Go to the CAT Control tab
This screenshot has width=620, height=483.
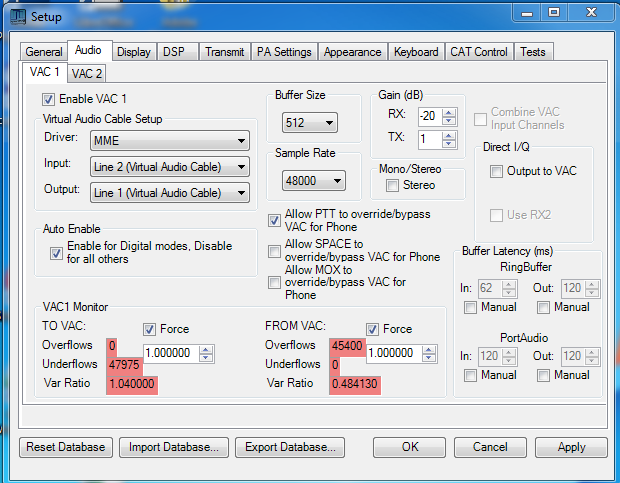479,52
